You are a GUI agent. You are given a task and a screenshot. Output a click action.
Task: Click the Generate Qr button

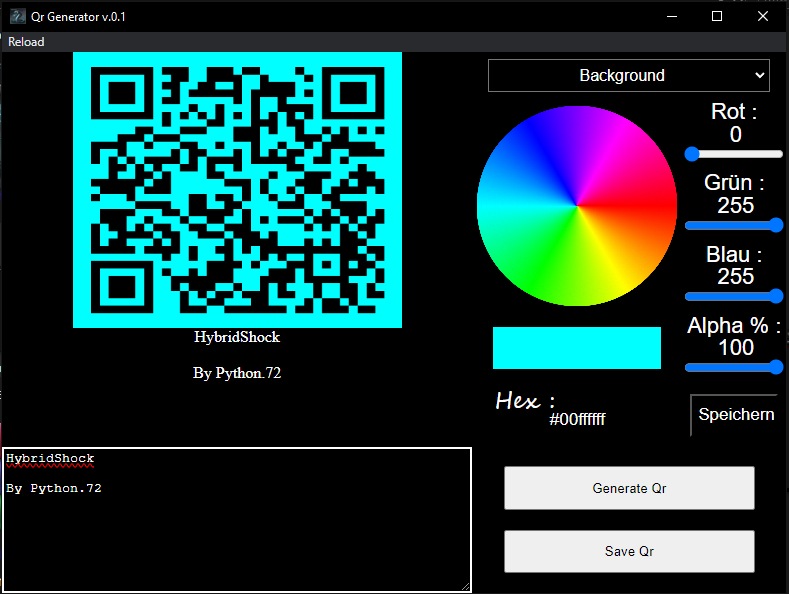[629, 488]
